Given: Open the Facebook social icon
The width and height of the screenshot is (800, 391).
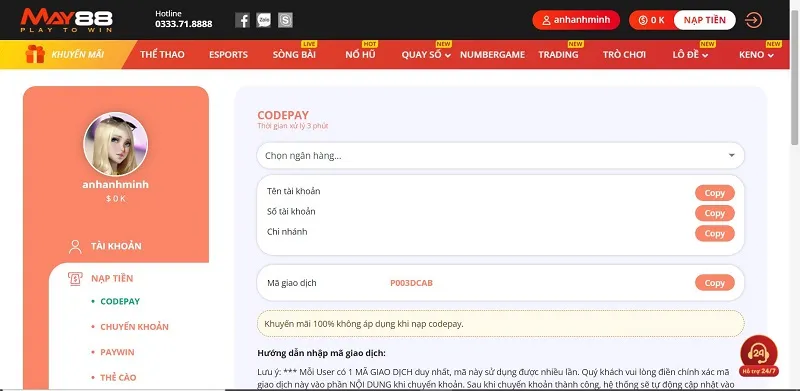Looking at the screenshot, I should [242, 20].
